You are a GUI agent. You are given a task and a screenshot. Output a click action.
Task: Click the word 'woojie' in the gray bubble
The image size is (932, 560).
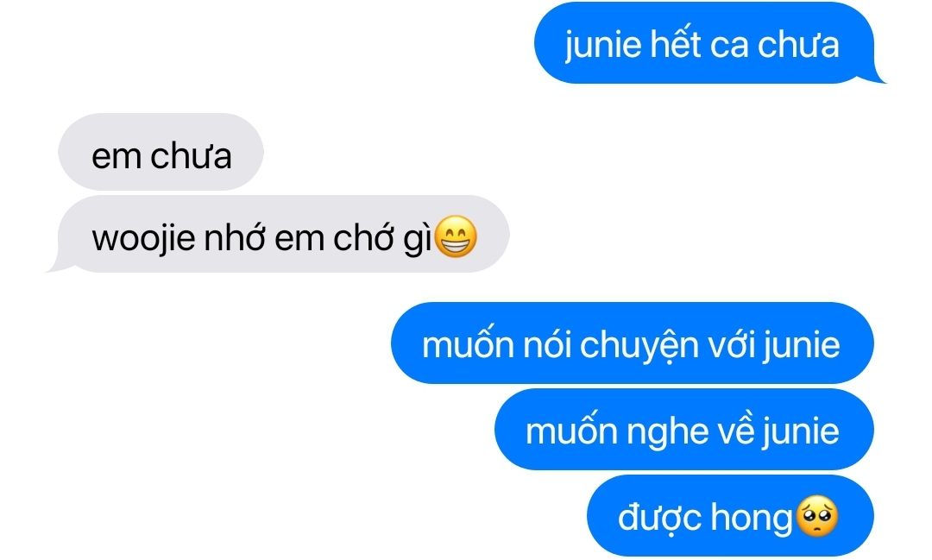143,239
